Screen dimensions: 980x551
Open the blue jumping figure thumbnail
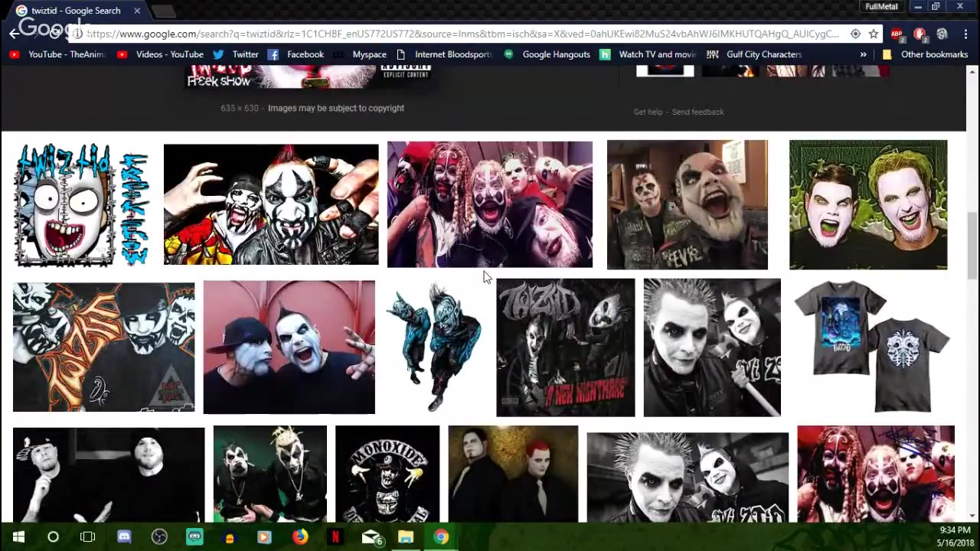tap(435, 347)
